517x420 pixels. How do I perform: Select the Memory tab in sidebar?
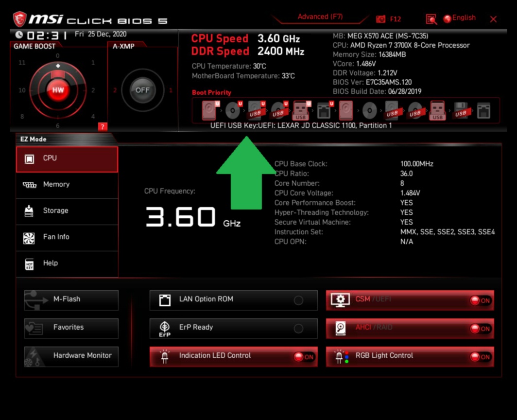[x=67, y=185]
